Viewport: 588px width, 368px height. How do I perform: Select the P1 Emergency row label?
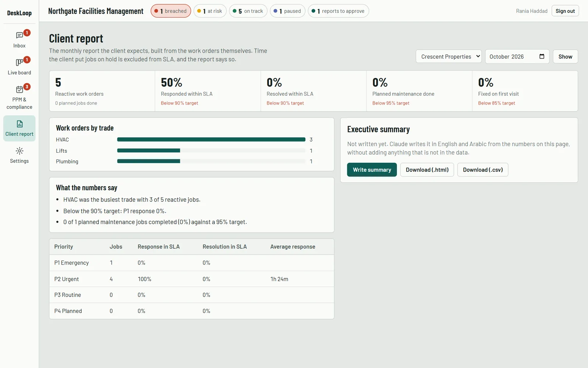72,263
